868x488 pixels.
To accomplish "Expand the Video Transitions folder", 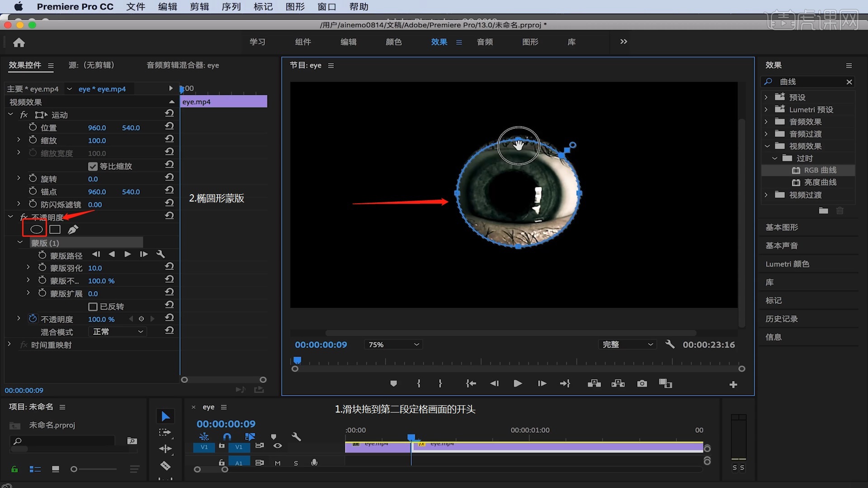I will 766,195.
